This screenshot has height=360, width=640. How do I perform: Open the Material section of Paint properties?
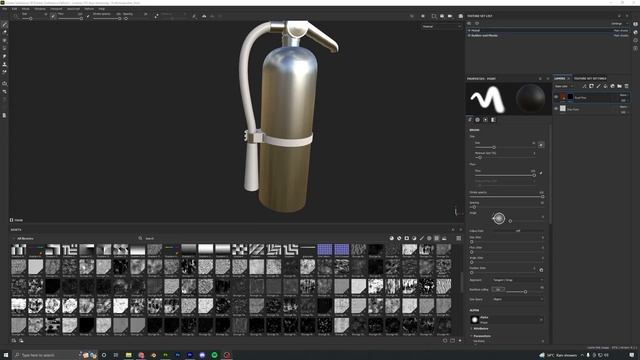(493, 120)
